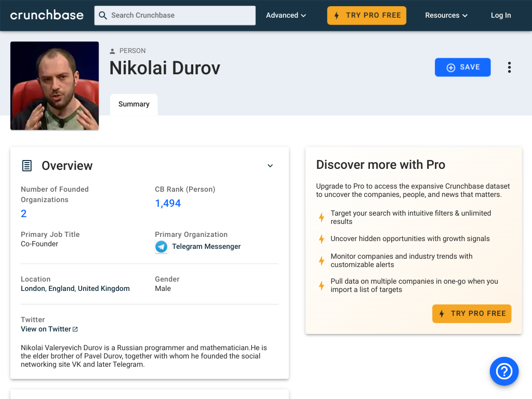
Task: Open the three-dot more options menu
Action: (509, 67)
